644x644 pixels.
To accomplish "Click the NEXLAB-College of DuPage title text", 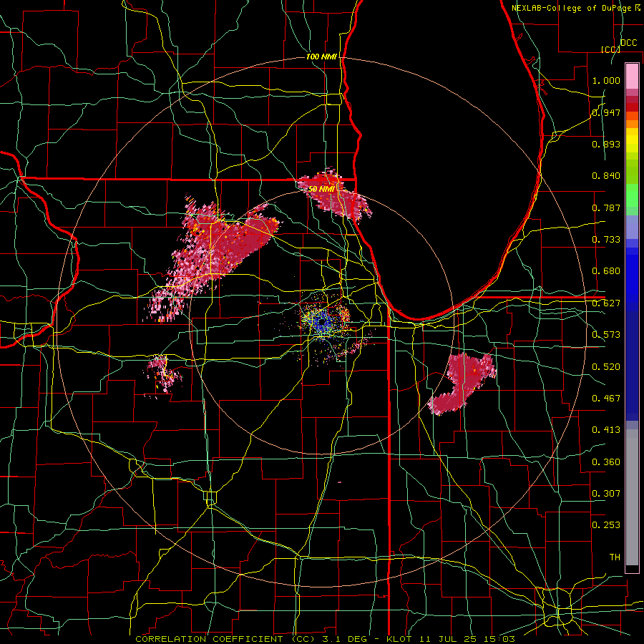I will click(572, 8).
